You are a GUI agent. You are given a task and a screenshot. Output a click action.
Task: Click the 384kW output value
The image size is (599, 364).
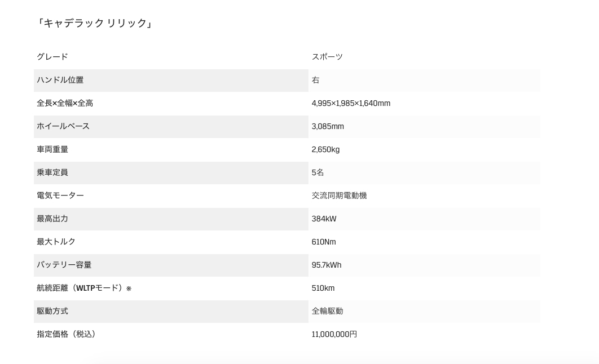(324, 219)
